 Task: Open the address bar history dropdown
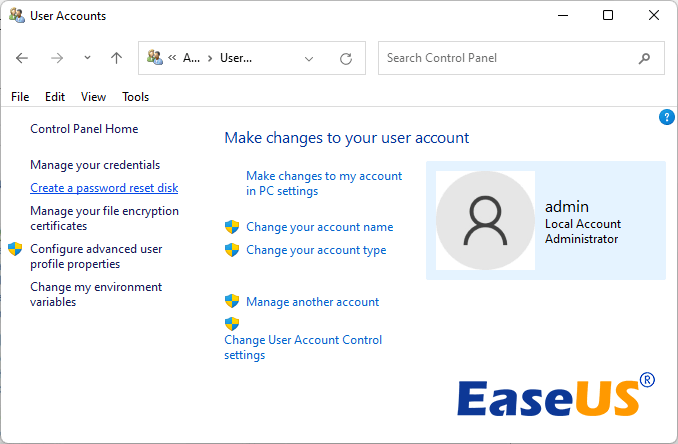coord(309,58)
